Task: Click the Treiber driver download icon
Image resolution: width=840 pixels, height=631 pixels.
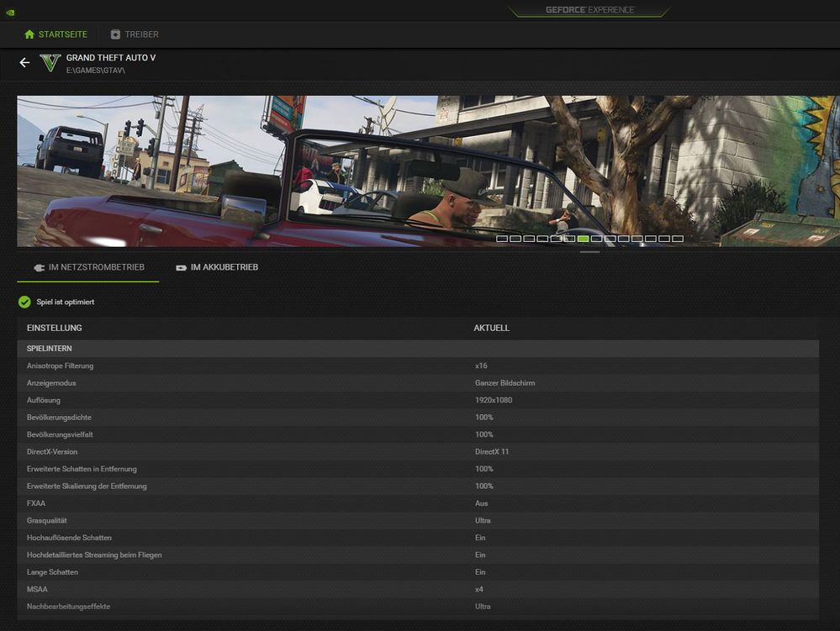Action: (x=115, y=34)
